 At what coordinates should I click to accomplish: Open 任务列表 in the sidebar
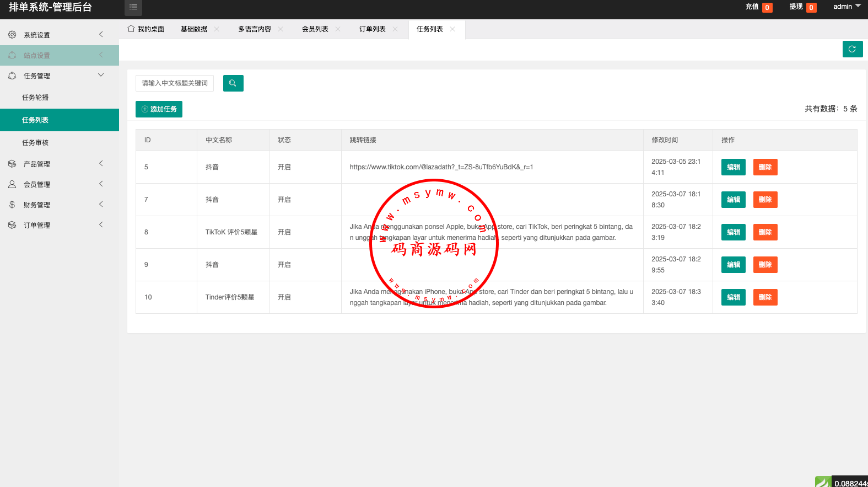(60, 120)
